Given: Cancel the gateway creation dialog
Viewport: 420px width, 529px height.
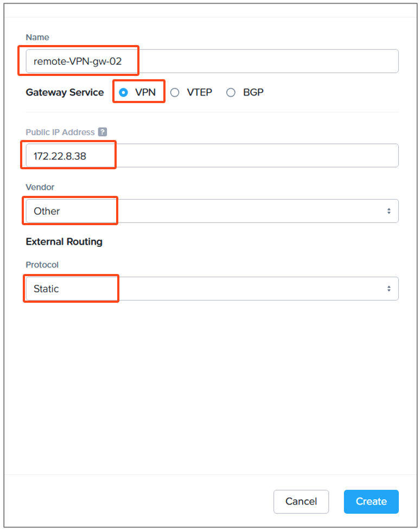Looking at the screenshot, I should pos(301,501).
